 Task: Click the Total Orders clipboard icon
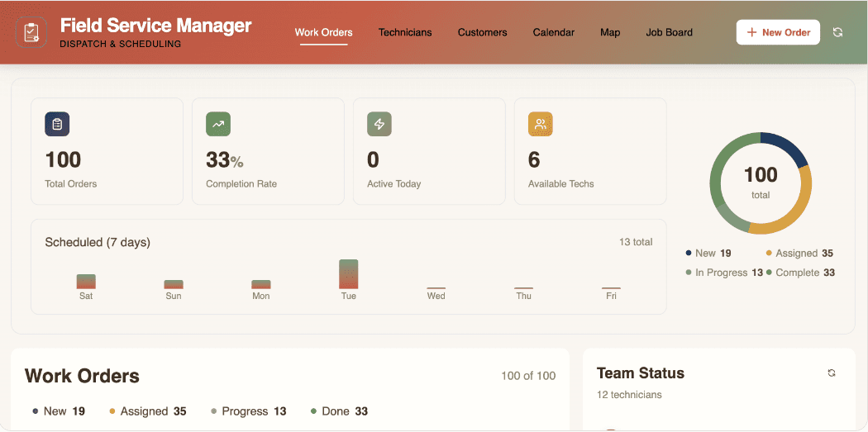[57, 124]
